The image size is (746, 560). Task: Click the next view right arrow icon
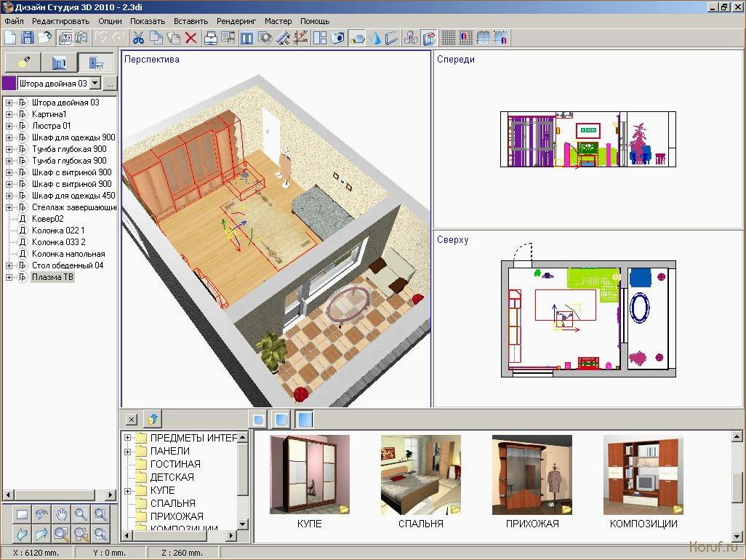tap(42, 534)
